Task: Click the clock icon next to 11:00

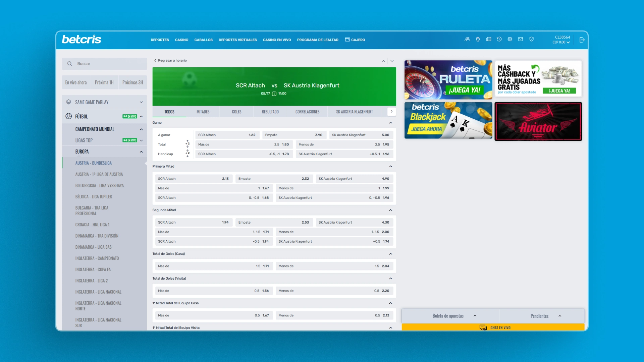Action: pos(274,94)
